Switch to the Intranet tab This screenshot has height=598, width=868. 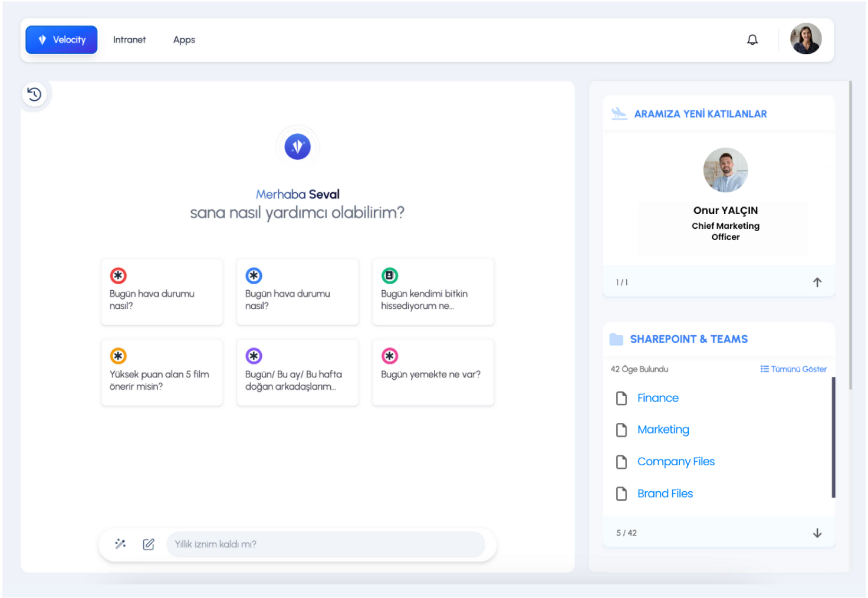[x=129, y=40]
